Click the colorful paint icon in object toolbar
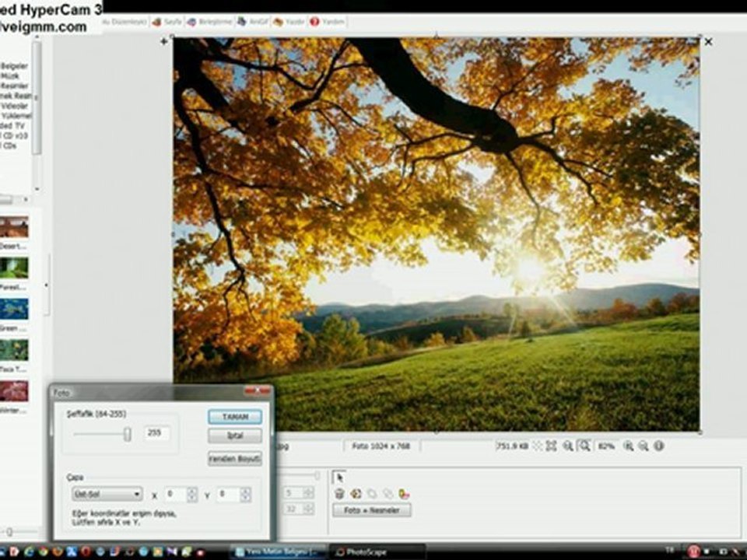This screenshot has width=747, height=560. pos(404,495)
